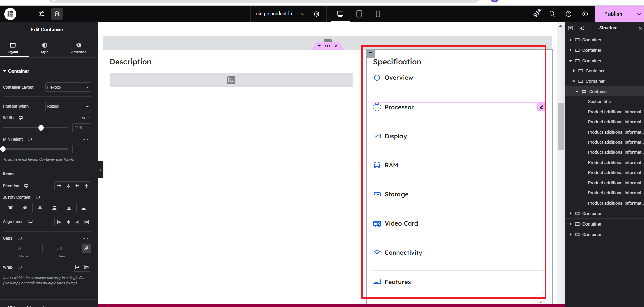Click the Width value input field
Viewport: 644px width, 307px height.
coord(82,128)
